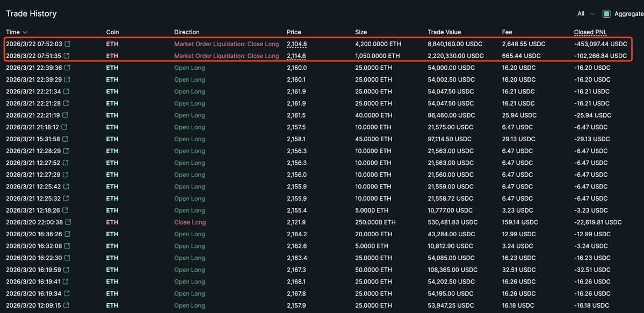Screen dimensions: 644x313
Task: Select ETH on the first liquidation row
Action: [112, 43]
